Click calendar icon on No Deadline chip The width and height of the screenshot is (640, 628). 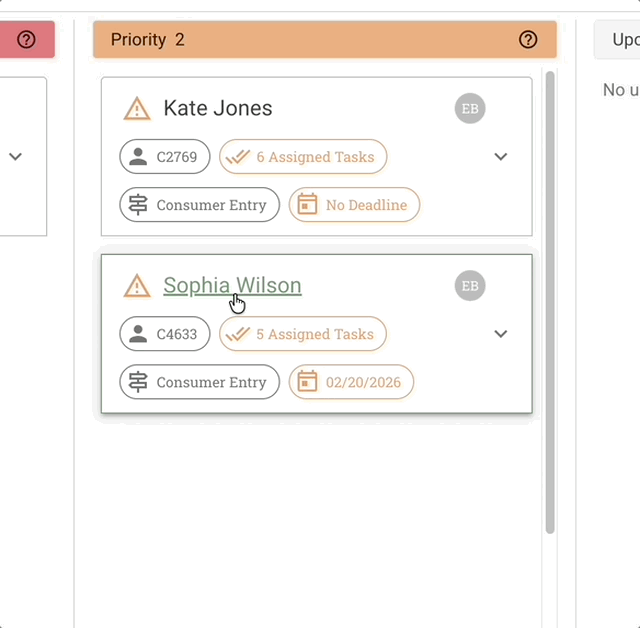point(308,205)
